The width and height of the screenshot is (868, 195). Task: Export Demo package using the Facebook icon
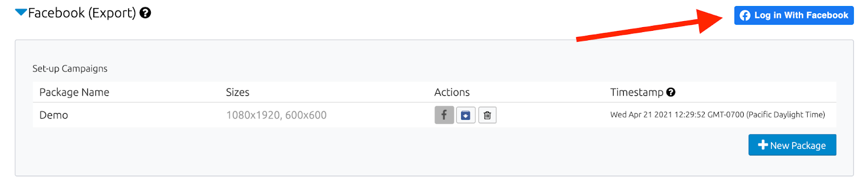444,115
